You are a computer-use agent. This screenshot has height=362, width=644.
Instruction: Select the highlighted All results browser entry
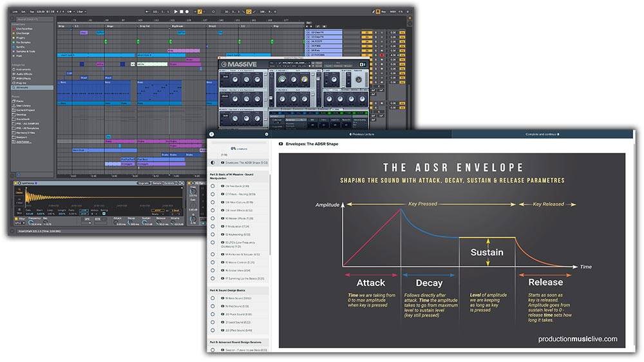[x=32, y=88]
